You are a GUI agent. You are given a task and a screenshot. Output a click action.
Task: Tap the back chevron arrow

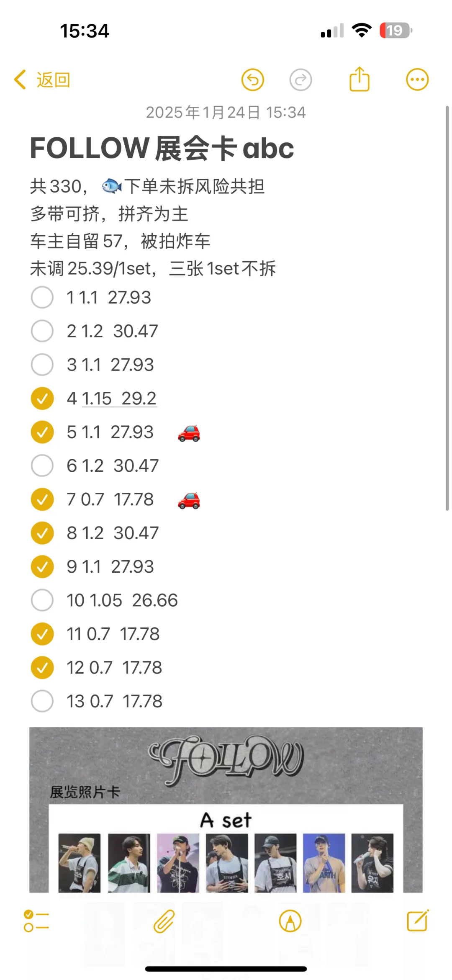[20, 80]
